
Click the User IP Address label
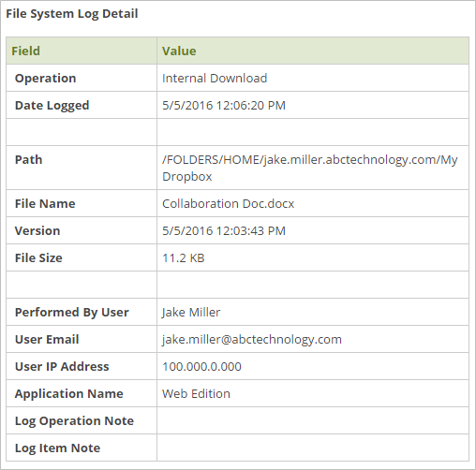coord(62,366)
